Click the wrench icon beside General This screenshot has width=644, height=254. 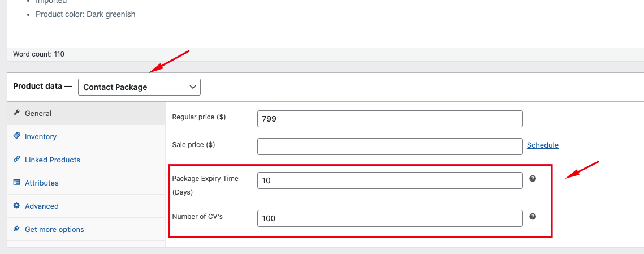point(16,113)
